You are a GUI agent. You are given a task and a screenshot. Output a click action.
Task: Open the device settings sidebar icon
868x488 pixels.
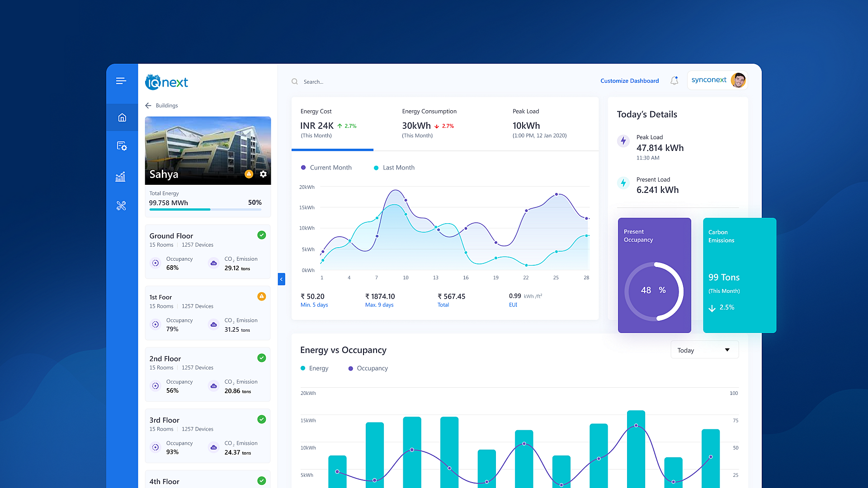coord(122,146)
